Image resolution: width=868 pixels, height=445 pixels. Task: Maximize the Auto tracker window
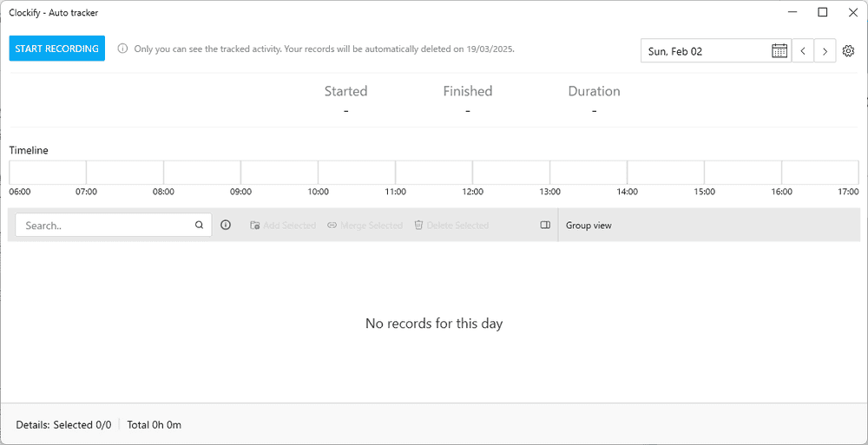point(823,12)
